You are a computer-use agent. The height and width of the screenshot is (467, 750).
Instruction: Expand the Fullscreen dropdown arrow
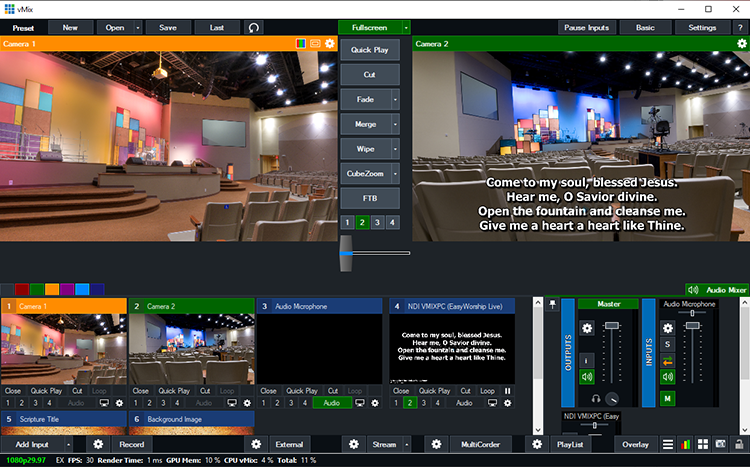coord(406,27)
